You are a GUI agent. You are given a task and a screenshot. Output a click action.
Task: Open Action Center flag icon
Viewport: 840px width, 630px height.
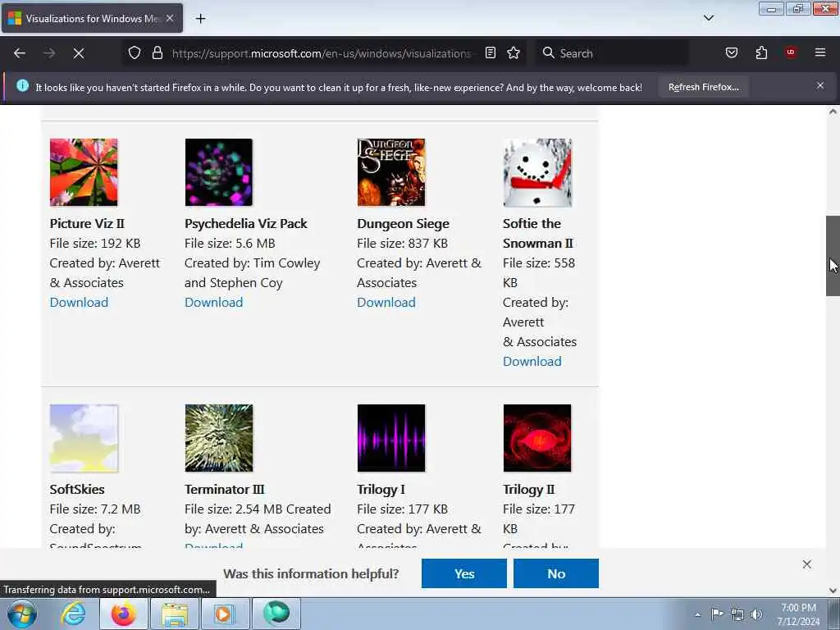pos(717,614)
